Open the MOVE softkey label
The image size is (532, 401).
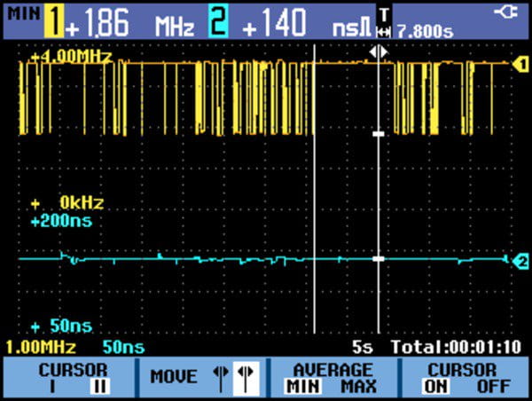click(174, 377)
